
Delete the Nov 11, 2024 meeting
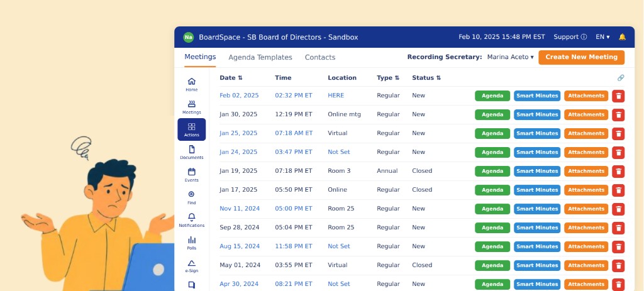[x=618, y=209]
